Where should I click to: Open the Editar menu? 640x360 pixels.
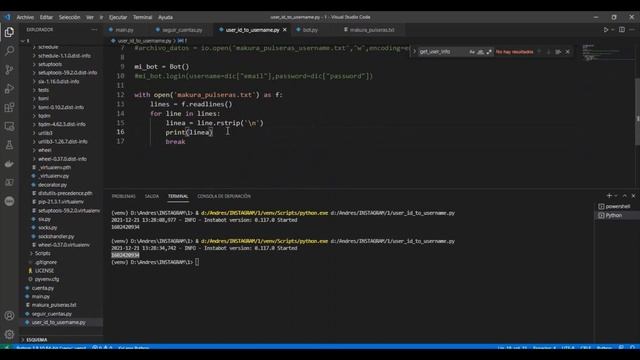point(46,17)
